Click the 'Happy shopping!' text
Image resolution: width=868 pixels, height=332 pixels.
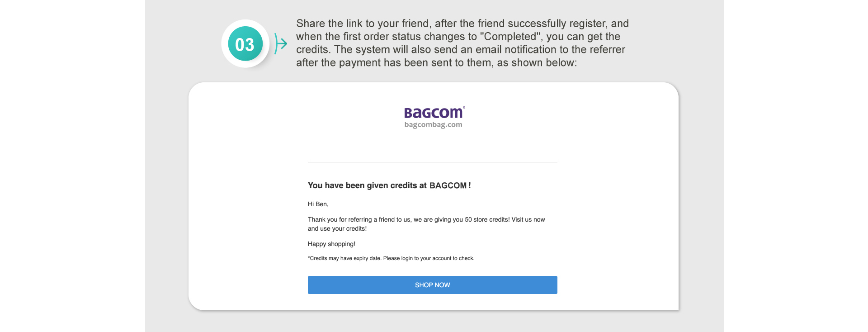pos(331,244)
